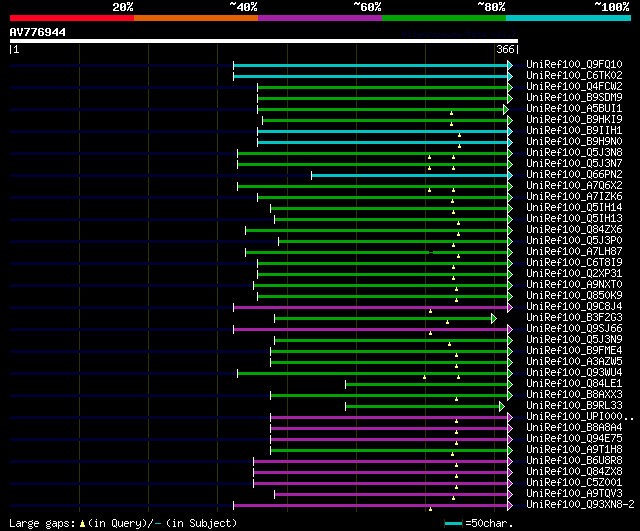Select the query name AV776944
This screenshot has width=640, height=531.
tap(38, 32)
